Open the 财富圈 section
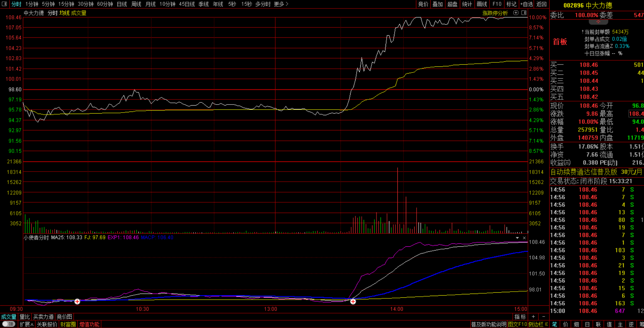644x328 pixels. pos(68,324)
